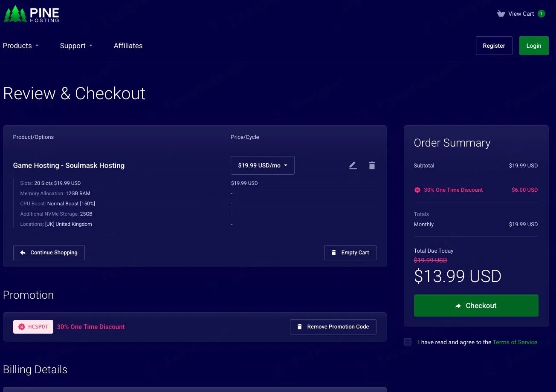This screenshot has height=392, width=556.
Task: Remove the promotion code
Action: click(x=333, y=327)
